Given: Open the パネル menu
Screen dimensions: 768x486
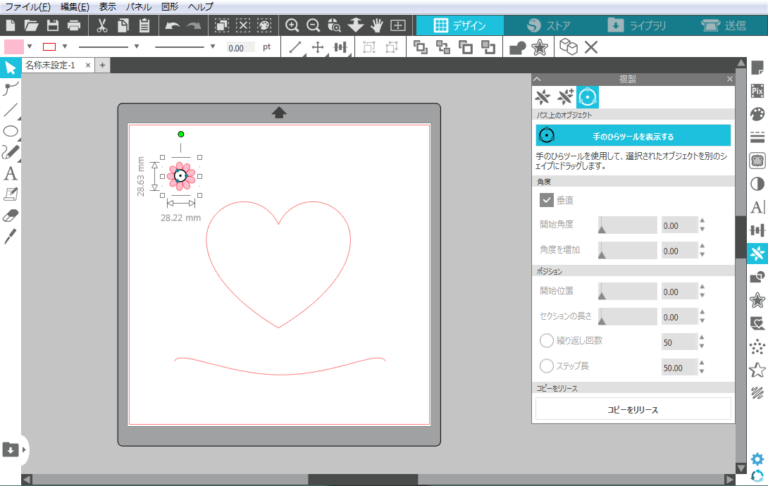Looking at the screenshot, I should point(139,7).
